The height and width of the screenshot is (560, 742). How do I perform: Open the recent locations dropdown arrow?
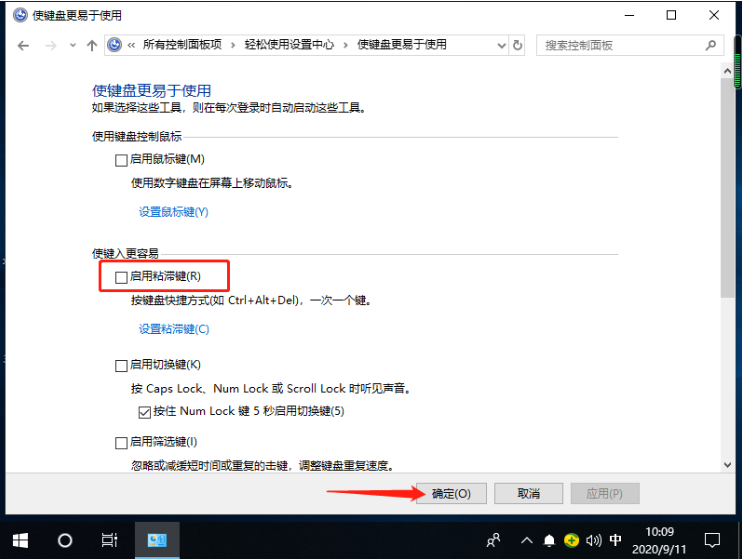[72, 45]
